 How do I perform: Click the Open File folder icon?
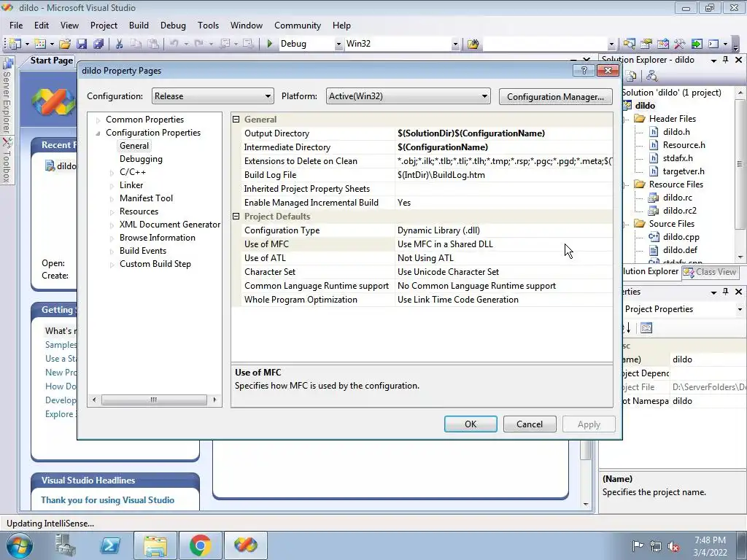click(65, 44)
